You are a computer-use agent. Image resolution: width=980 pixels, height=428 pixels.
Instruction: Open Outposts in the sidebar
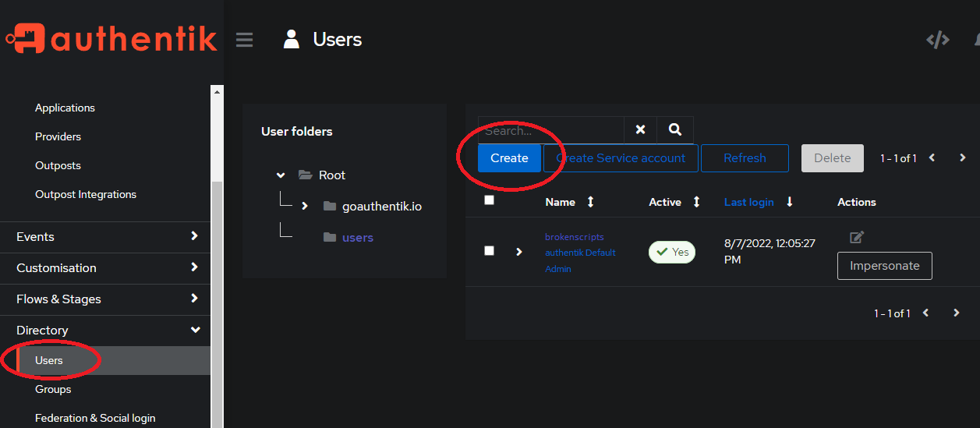point(58,165)
